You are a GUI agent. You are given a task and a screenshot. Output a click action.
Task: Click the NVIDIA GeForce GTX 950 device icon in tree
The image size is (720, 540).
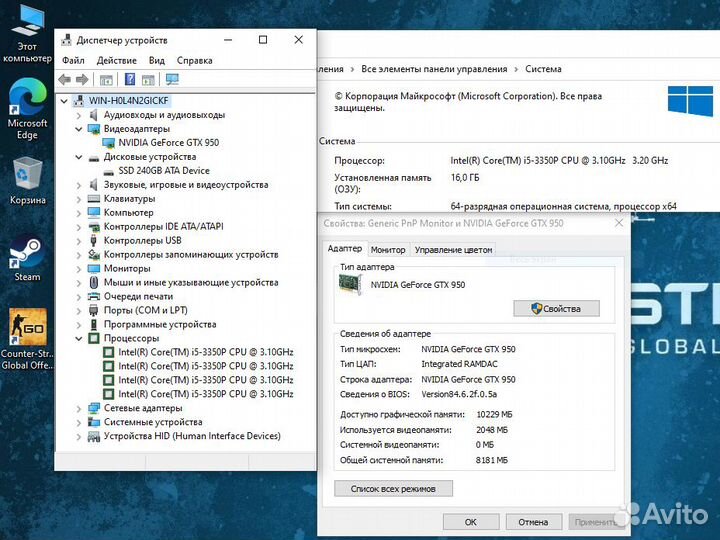108,143
